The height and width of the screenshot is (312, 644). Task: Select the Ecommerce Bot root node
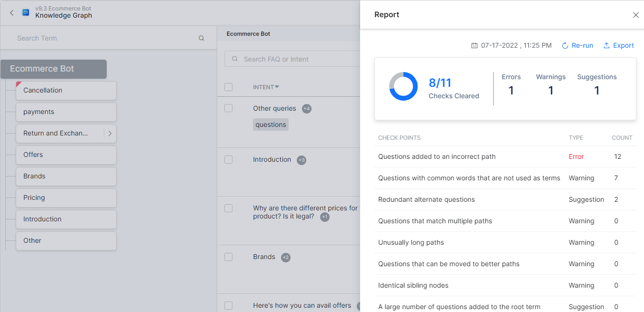[x=53, y=69]
